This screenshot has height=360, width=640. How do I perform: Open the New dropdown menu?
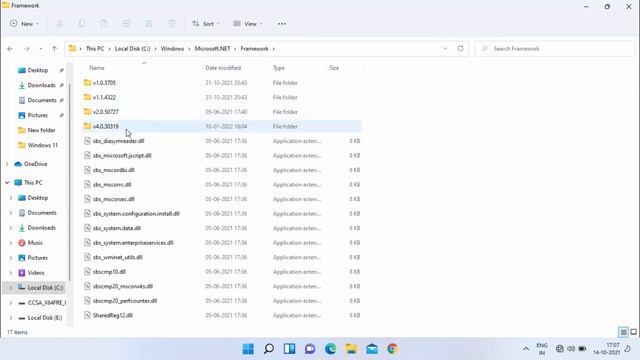click(x=24, y=24)
